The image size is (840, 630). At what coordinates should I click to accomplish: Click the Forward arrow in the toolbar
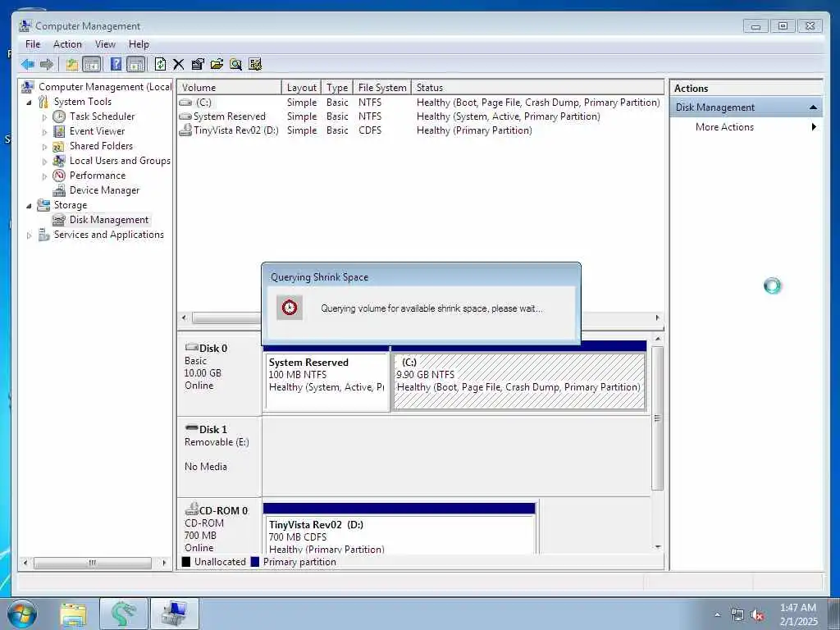coord(47,65)
